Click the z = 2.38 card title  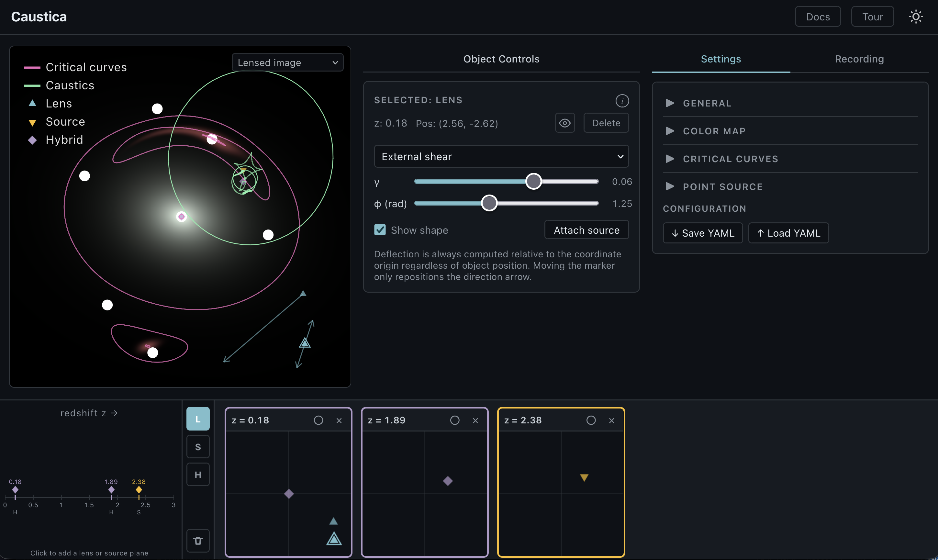click(523, 420)
